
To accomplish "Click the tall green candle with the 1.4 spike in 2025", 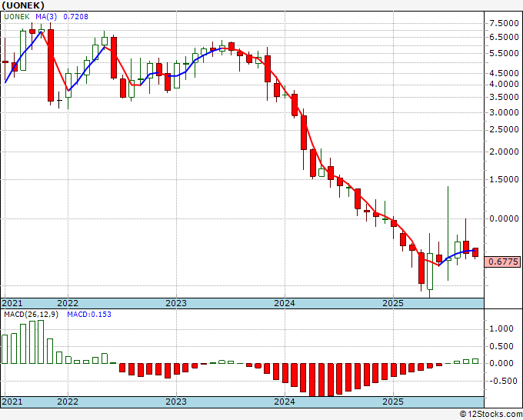I will 448,234.
